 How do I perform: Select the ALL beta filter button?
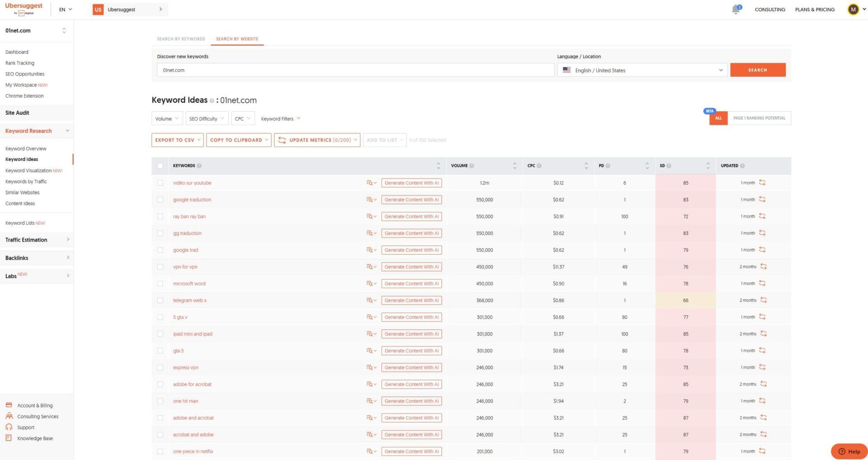click(x=718, y=118)
